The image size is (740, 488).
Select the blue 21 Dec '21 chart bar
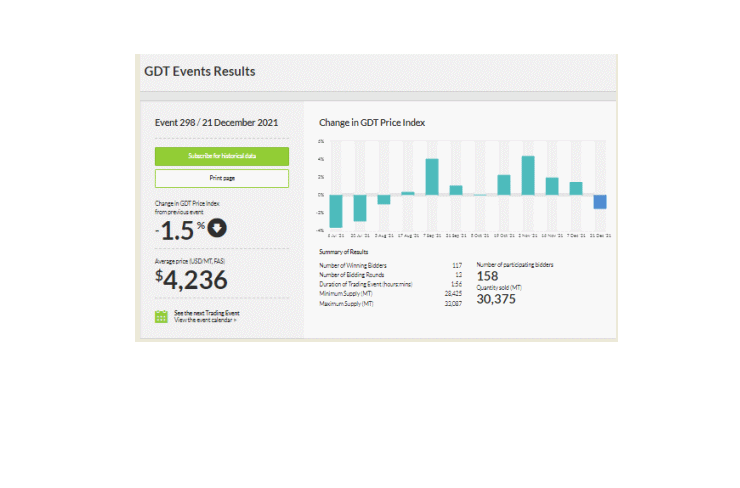click(600, 202)
